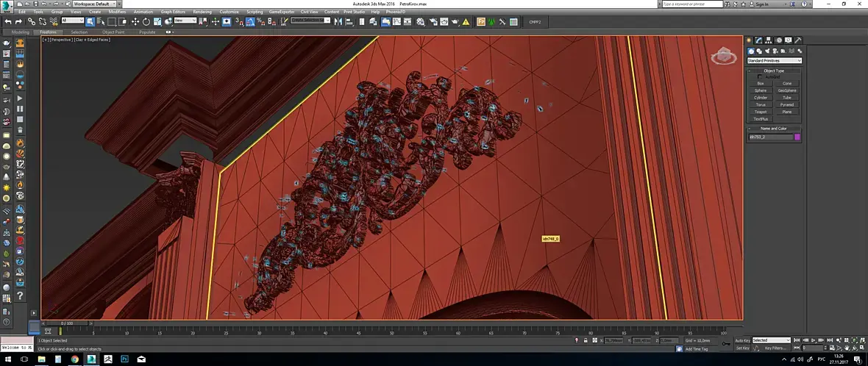
Task: Activate the Rotate tool in toolbar
Action: coord(146,21)
